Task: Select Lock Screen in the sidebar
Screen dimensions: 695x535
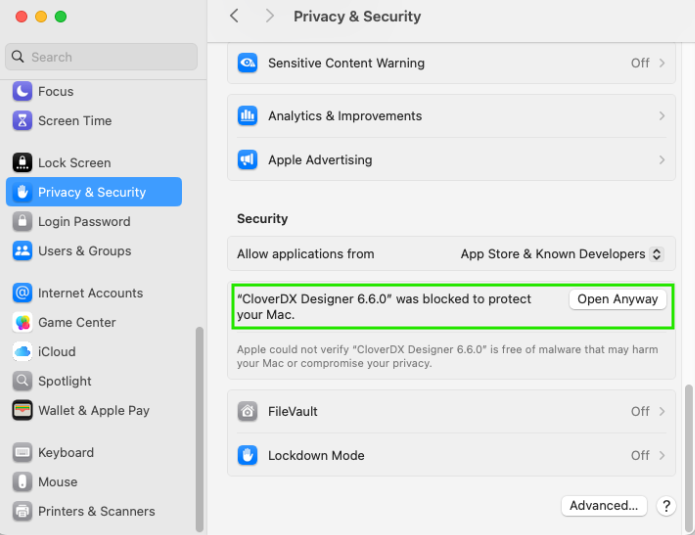Action: coord(94,163)
